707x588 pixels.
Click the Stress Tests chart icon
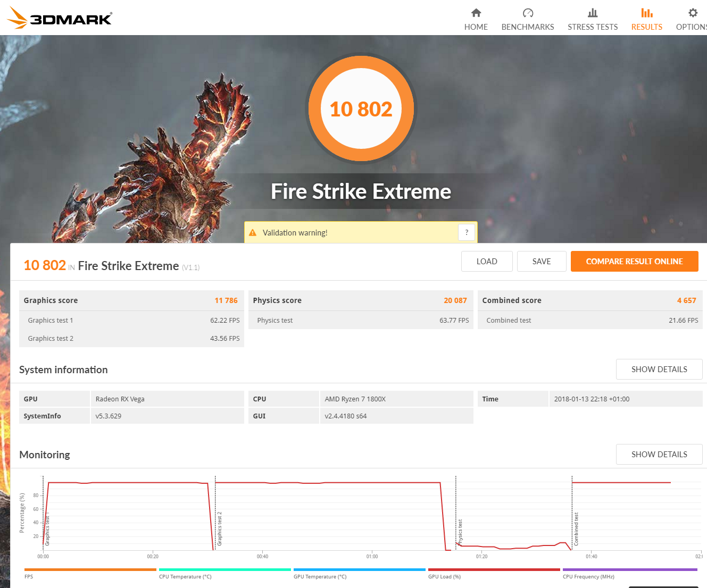593,13
